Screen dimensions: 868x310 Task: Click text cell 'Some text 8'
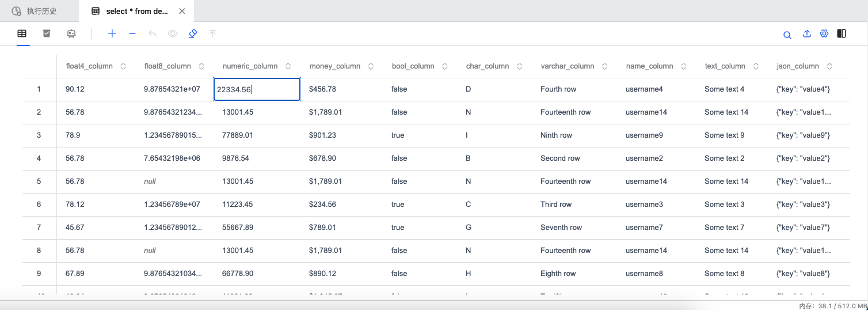(725, 274)
